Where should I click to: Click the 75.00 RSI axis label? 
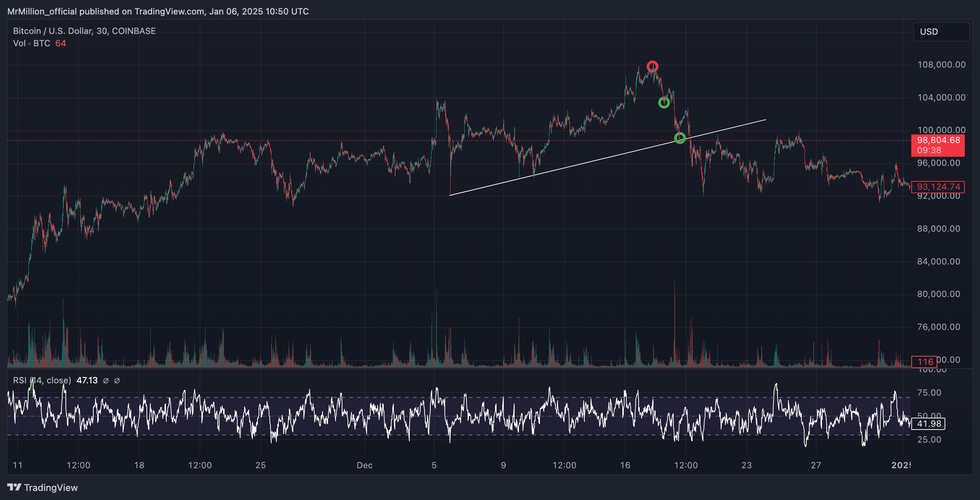(x=929, y=393)
